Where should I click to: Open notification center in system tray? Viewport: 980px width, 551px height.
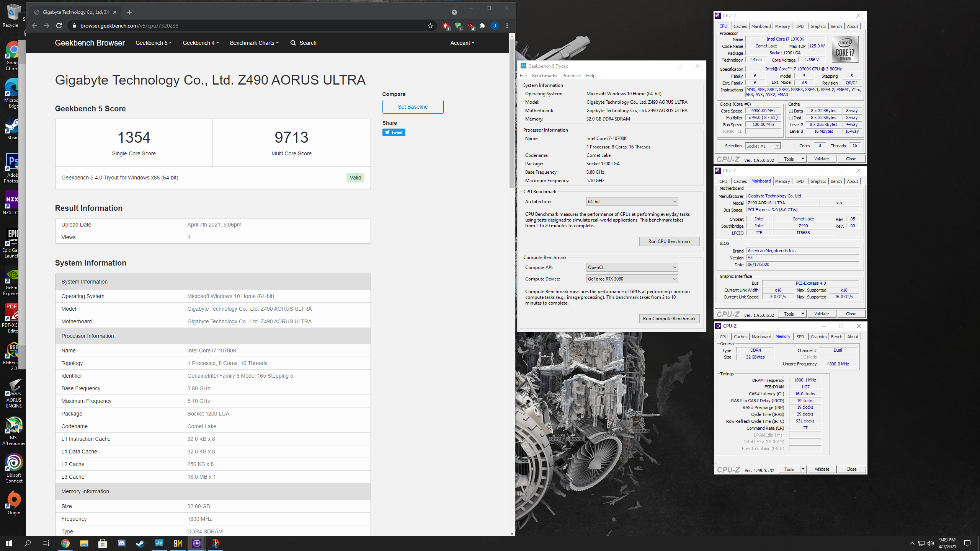tap(967, 543)
